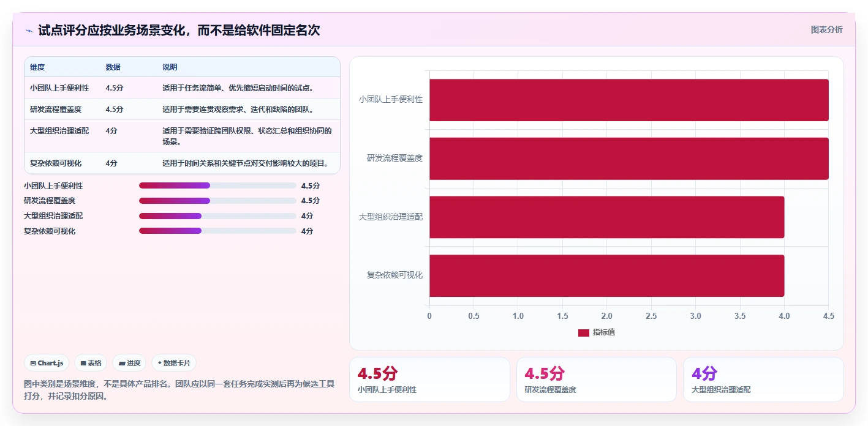Click the 图表分析 label
The width and height of the screenshot is (868, 426).
[x=826, y=29]
